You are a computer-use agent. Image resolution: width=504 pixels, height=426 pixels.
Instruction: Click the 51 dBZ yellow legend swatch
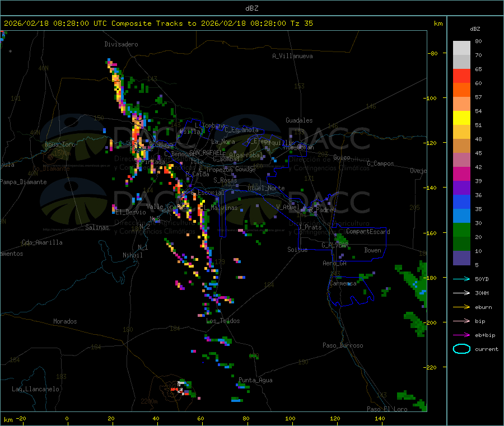[461, 118]
